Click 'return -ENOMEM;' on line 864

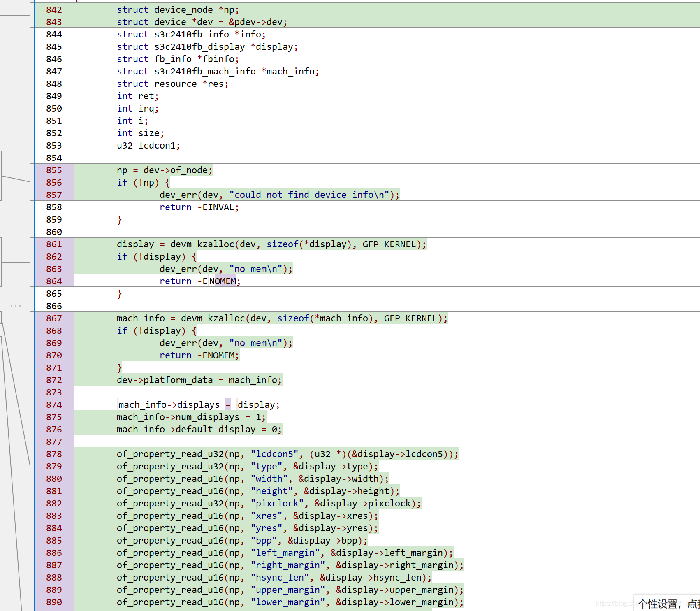click(x=200, y=281)
